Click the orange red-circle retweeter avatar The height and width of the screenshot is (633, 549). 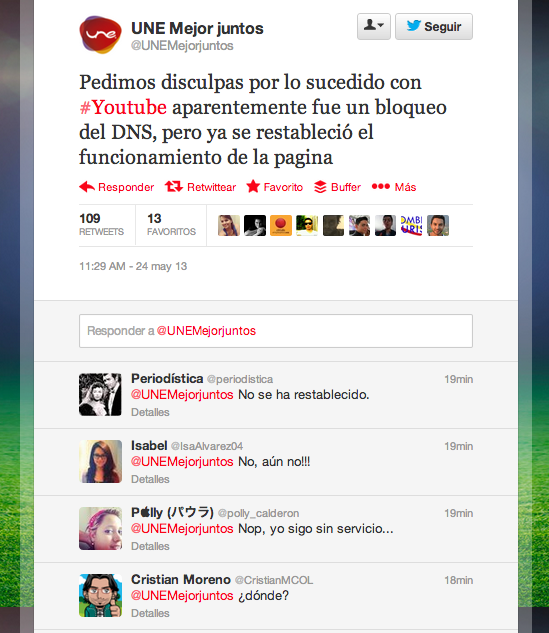[281, 225]
